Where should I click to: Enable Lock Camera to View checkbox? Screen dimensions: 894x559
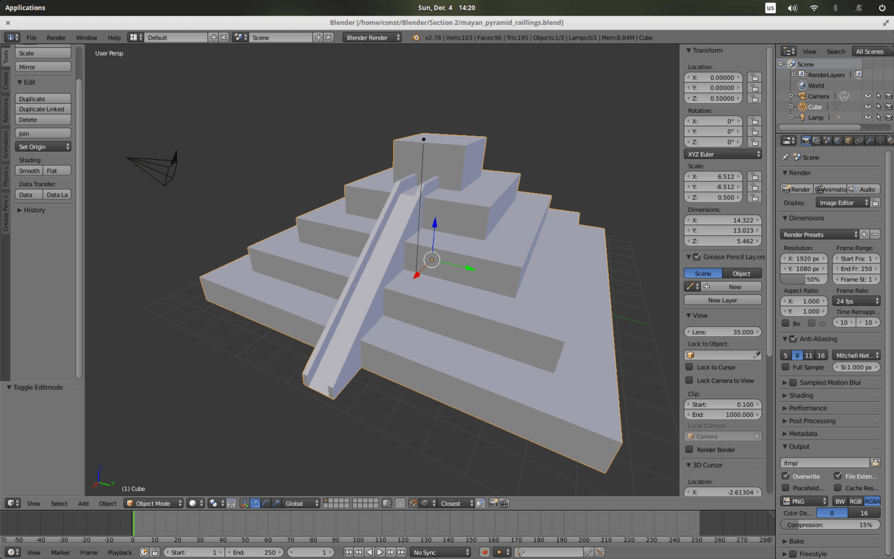pos(690,380)
